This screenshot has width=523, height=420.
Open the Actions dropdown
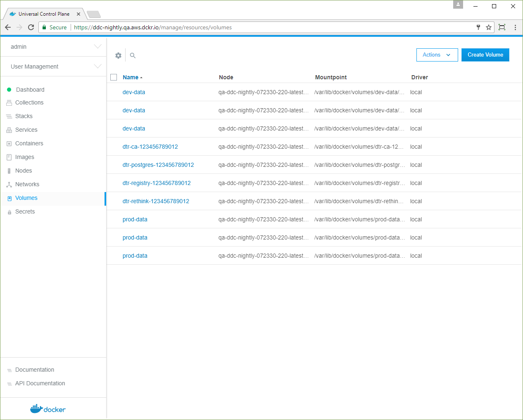437,55
